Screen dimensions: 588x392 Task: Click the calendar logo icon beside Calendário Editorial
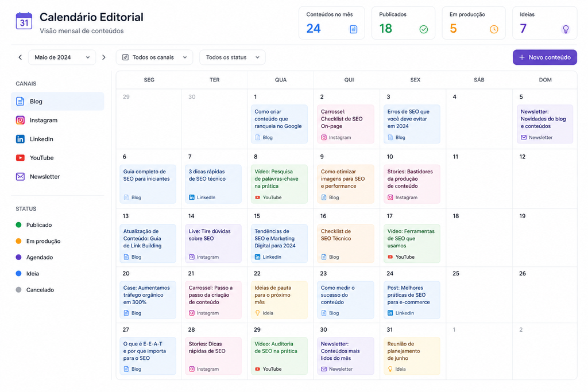point(24,21)
